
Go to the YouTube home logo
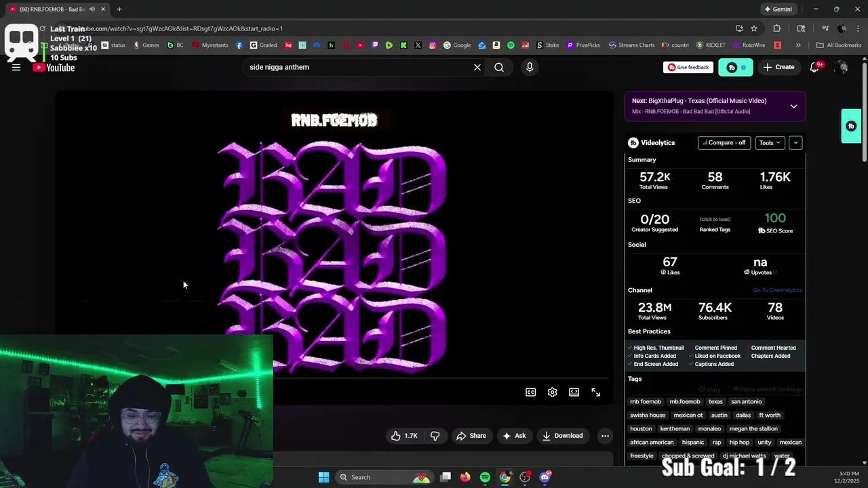pos(54,67)
